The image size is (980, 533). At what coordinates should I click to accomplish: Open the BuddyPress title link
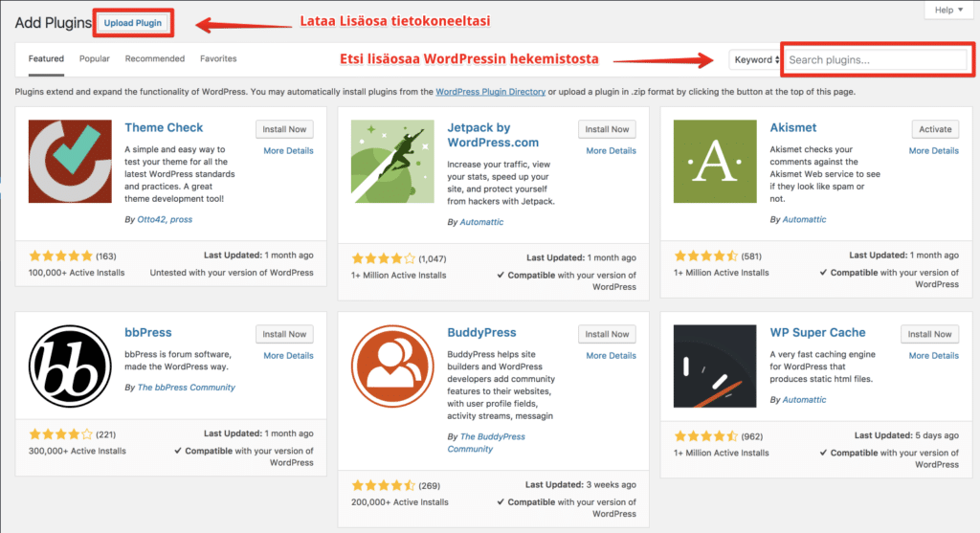481,332
